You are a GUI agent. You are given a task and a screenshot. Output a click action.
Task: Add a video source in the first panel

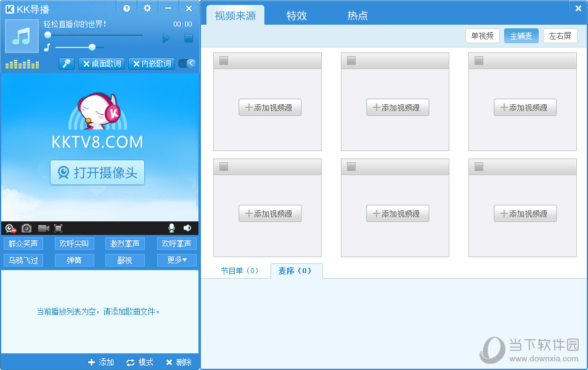(270, 107)
